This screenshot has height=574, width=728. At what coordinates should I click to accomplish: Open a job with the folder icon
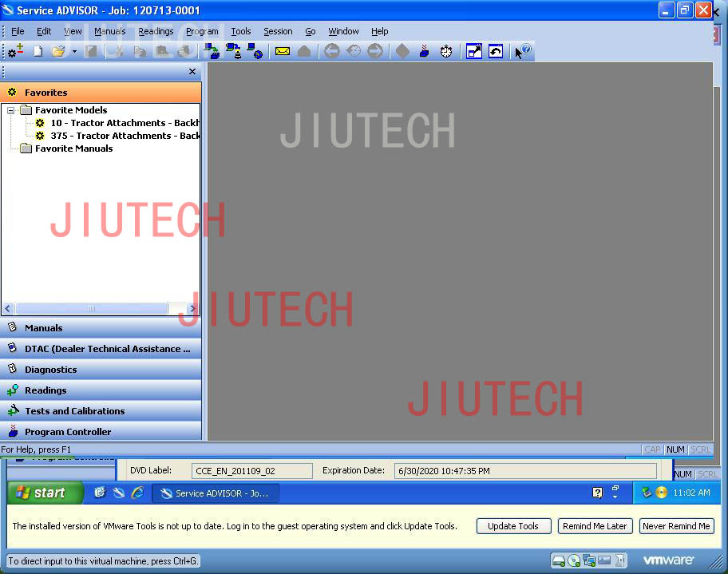click(x=58, y=51)
